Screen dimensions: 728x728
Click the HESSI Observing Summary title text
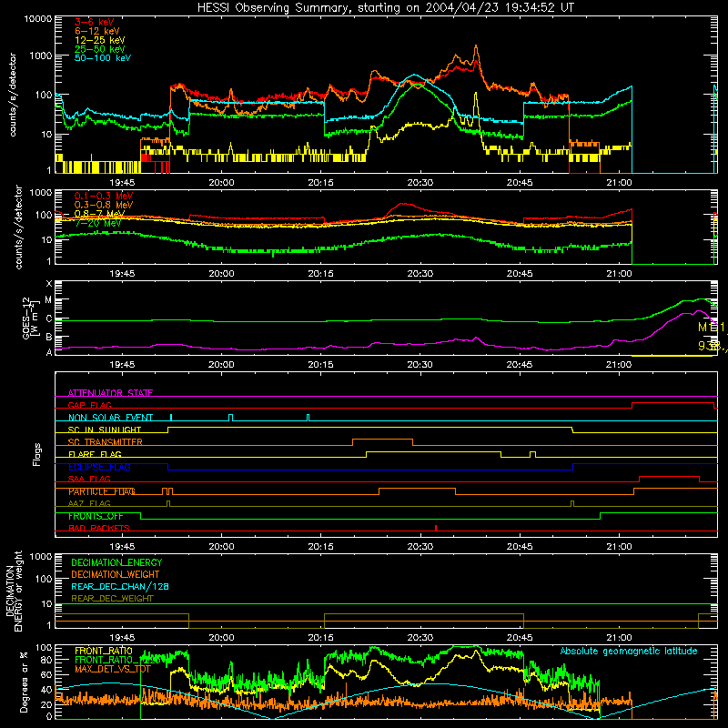tap(385, 8)
